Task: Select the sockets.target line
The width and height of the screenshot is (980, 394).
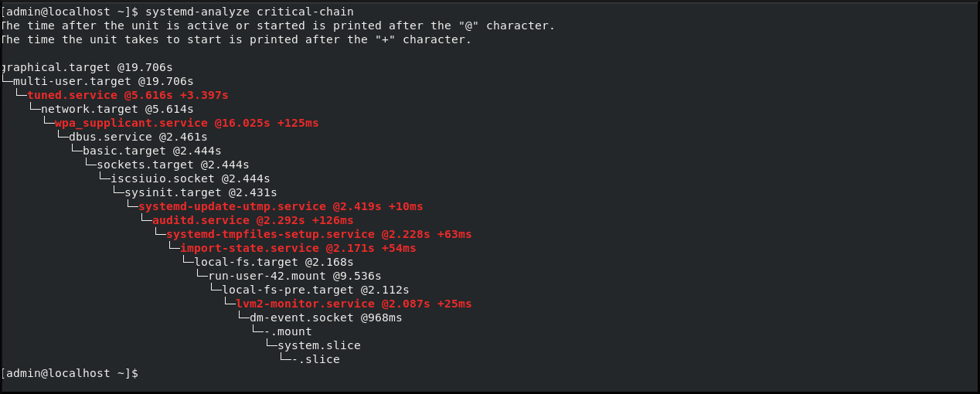Action: [x=172, y=165]
